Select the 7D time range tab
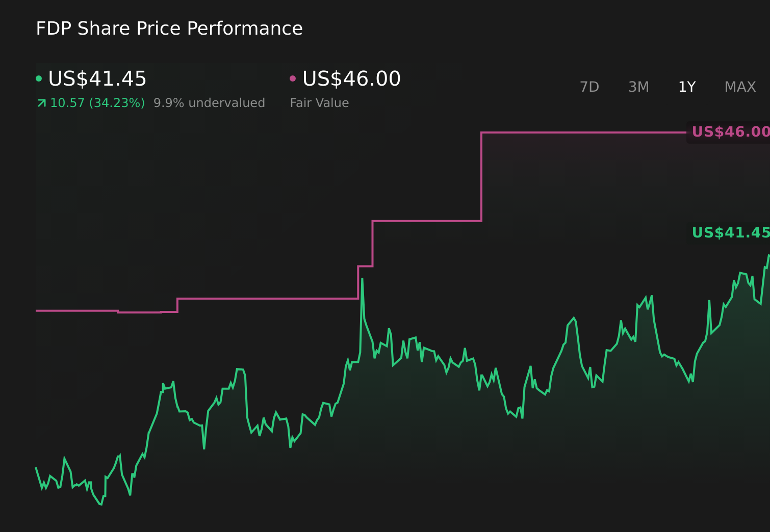 [589, 87]
